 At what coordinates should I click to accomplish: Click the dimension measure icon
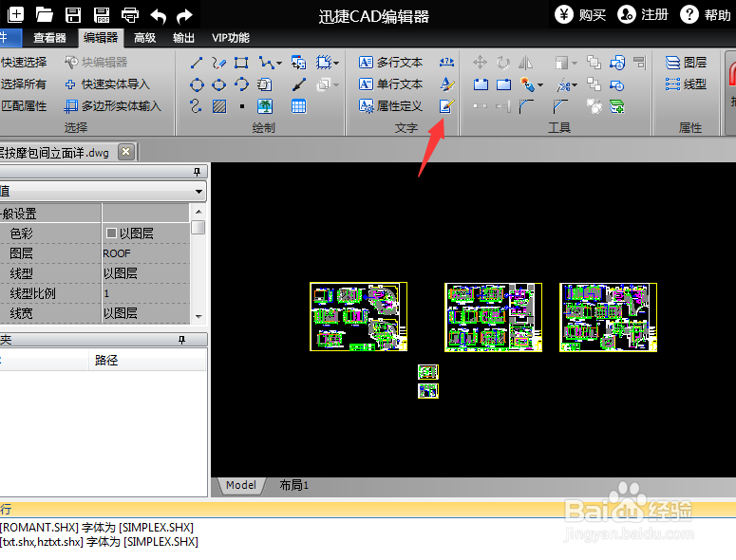(447, 62)
